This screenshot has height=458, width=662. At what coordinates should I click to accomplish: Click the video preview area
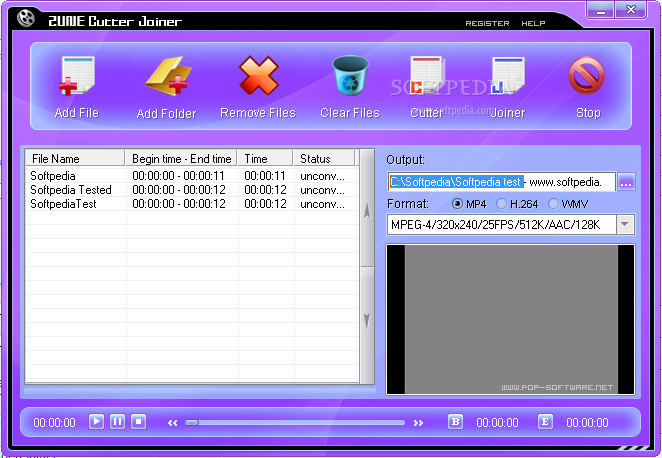pos(510,320)
